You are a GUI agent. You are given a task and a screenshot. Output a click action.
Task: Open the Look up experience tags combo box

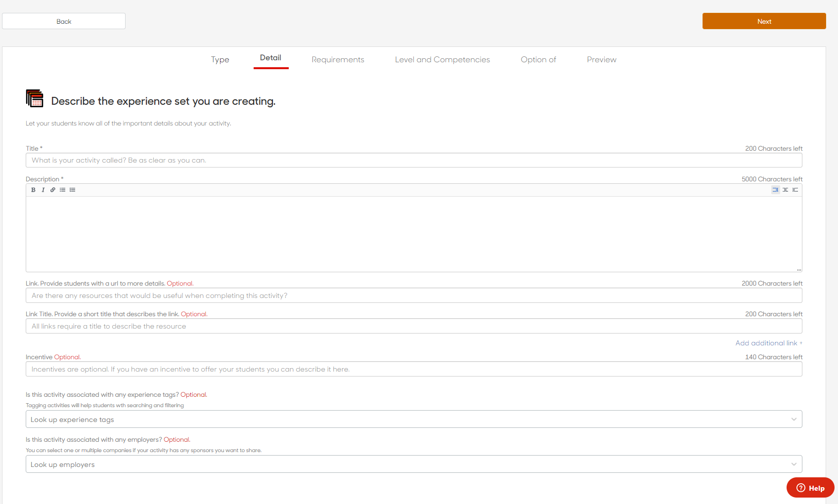(x=414, y=420)
